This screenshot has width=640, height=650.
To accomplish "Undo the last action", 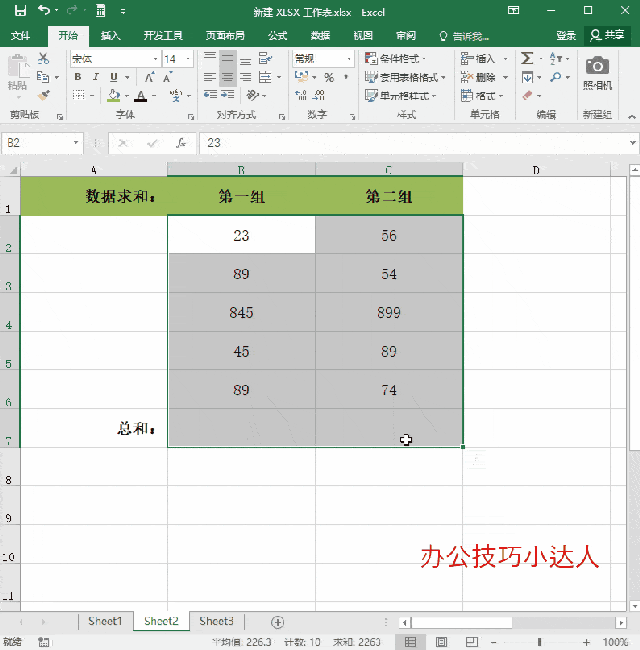I will (x=44, y=10).
